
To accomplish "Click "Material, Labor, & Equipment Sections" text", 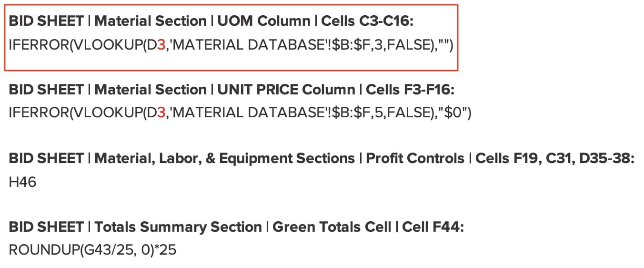I will coord(225,158).
